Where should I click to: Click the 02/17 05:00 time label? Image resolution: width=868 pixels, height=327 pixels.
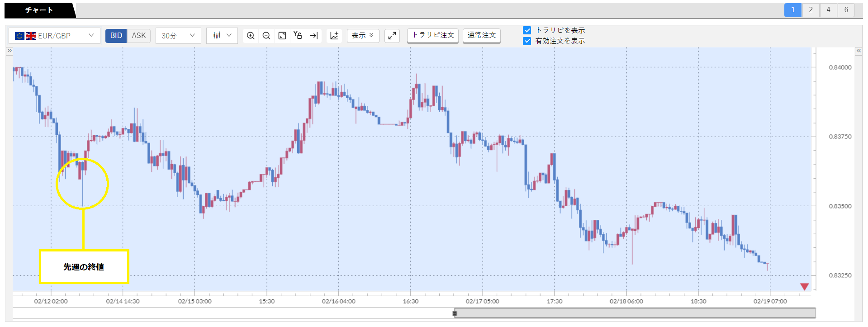[482, 301]
